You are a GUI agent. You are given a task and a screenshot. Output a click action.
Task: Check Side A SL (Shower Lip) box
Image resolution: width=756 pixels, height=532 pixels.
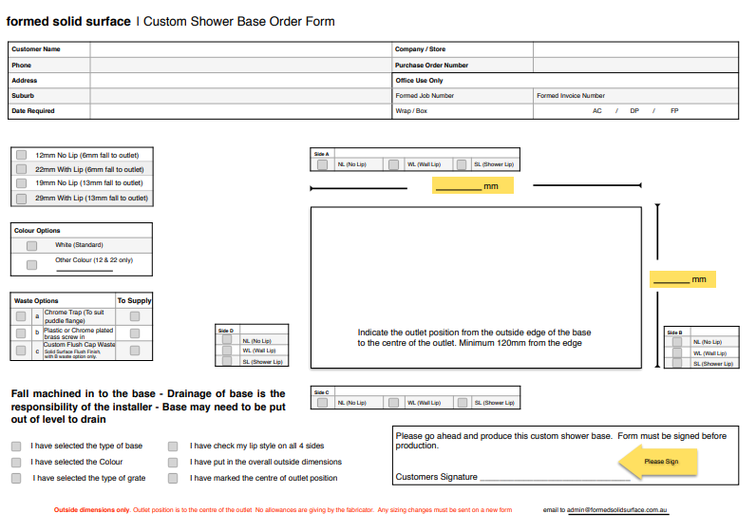[462, 164]
